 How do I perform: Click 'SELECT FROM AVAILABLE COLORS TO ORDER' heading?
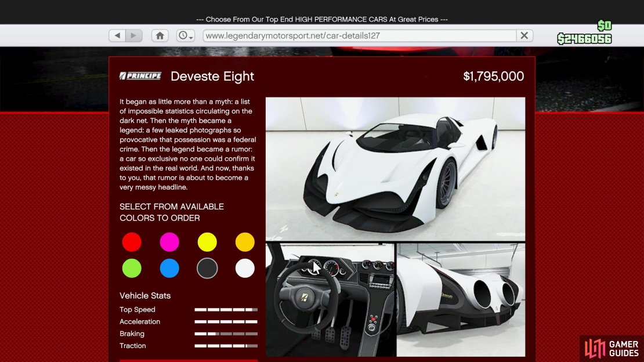172,212
